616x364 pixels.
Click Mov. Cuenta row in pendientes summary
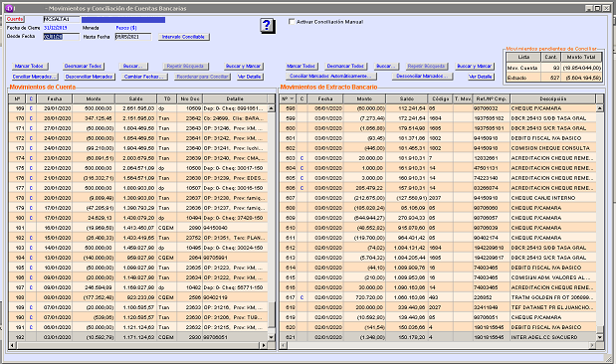tap(554, 68)
